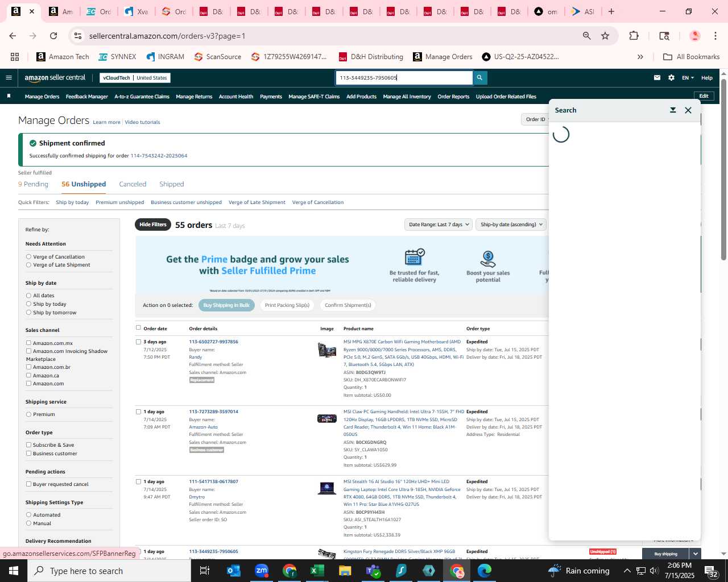Open Microsoft Edge from the taskbar

[x=484, y=571]
